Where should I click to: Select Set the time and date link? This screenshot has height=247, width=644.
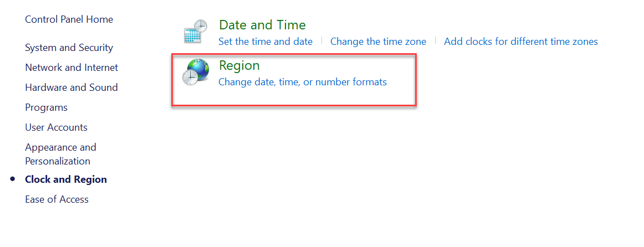point(265,42)
